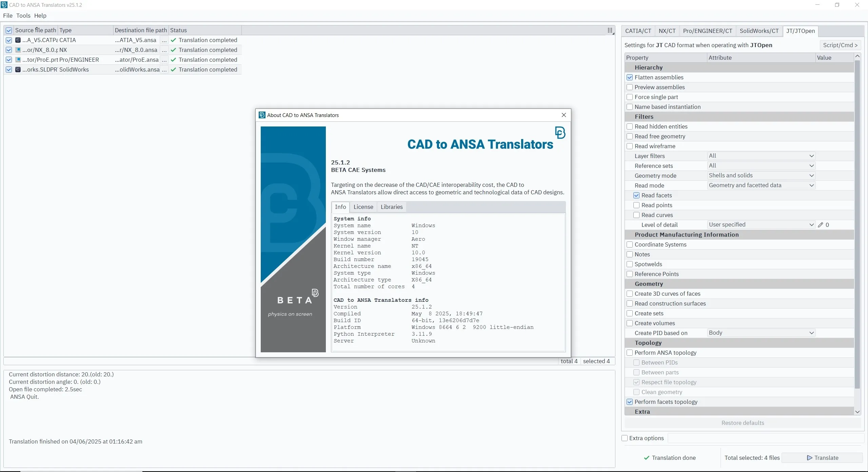This screenshot has width=868, height=472.
Task: Switch to CATIA/CT settings tab
Action: coord(638,31)
